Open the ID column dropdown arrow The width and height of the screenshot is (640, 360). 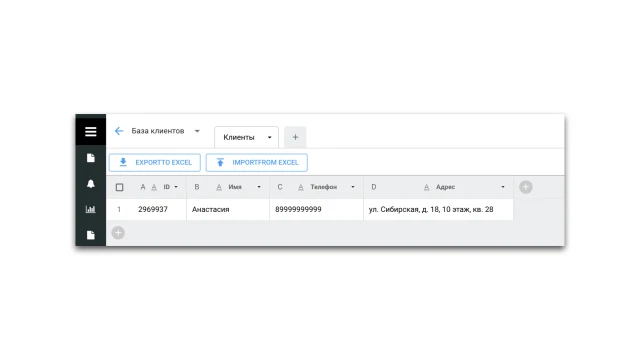pos(176,187)
